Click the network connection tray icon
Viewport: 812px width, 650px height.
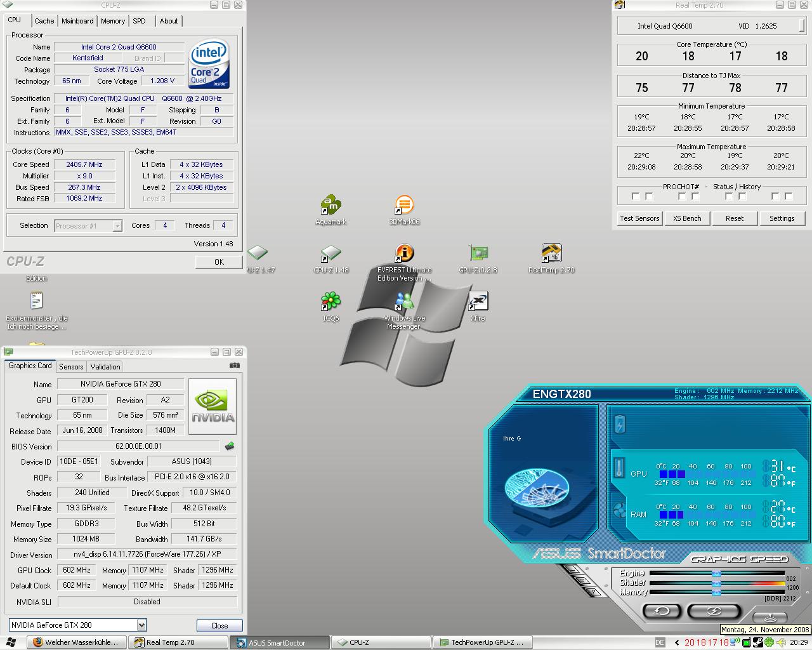(735, 642)
